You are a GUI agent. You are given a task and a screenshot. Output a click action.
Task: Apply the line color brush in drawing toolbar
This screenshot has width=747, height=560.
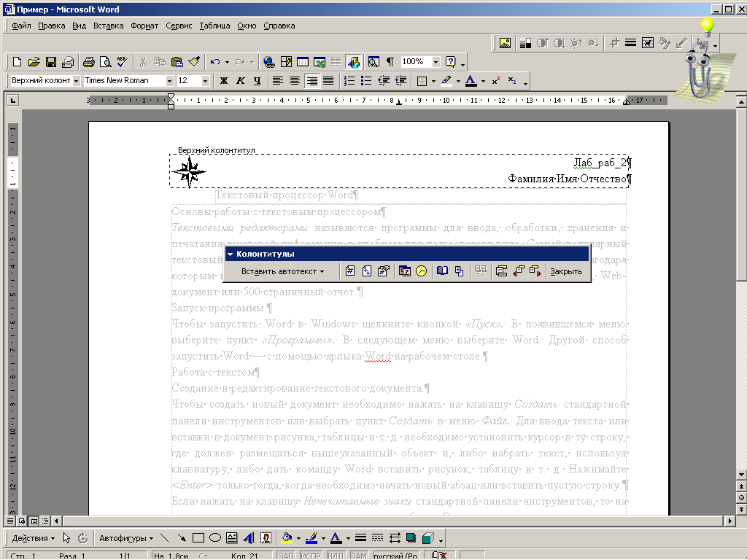click(x=311, y=538)
